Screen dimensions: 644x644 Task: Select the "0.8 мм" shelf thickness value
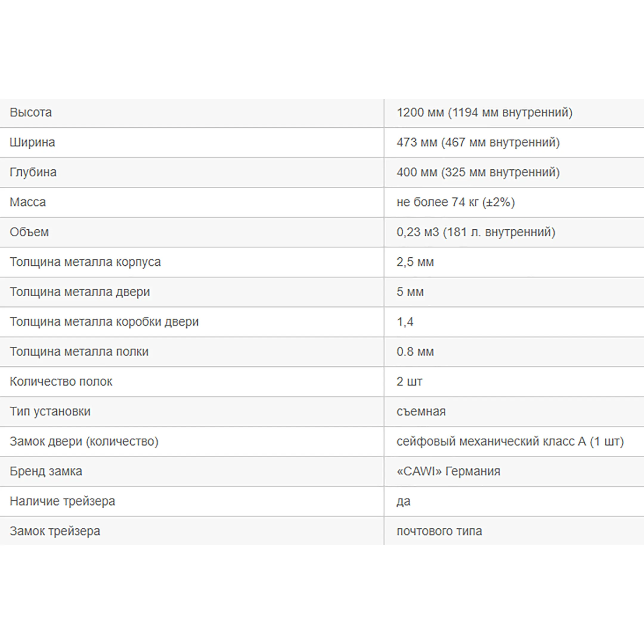pos(415,352)
